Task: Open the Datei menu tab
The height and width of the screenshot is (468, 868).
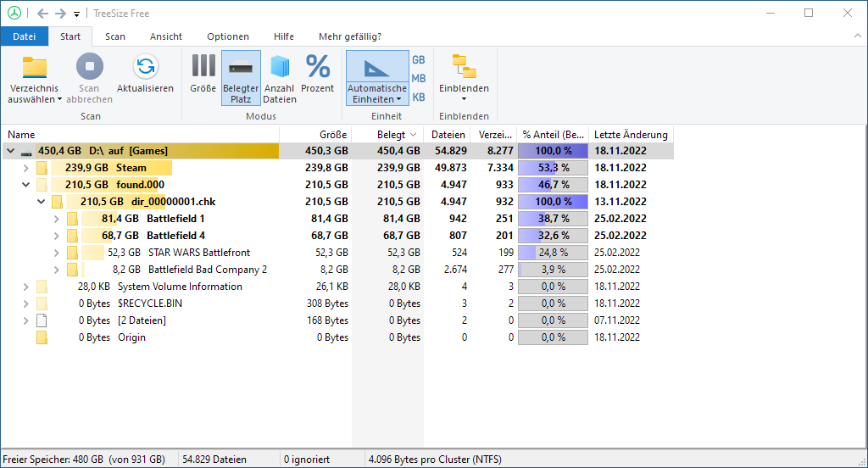Action: point(25,36)
